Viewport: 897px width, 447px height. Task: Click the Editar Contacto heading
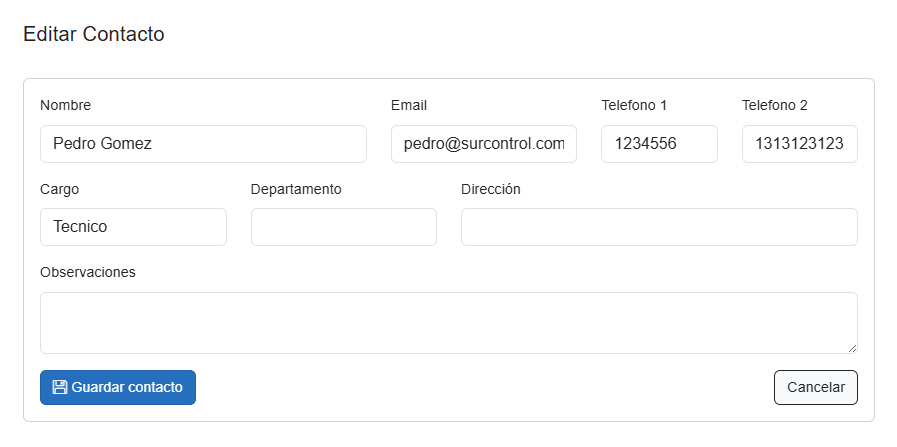point(93,34)
